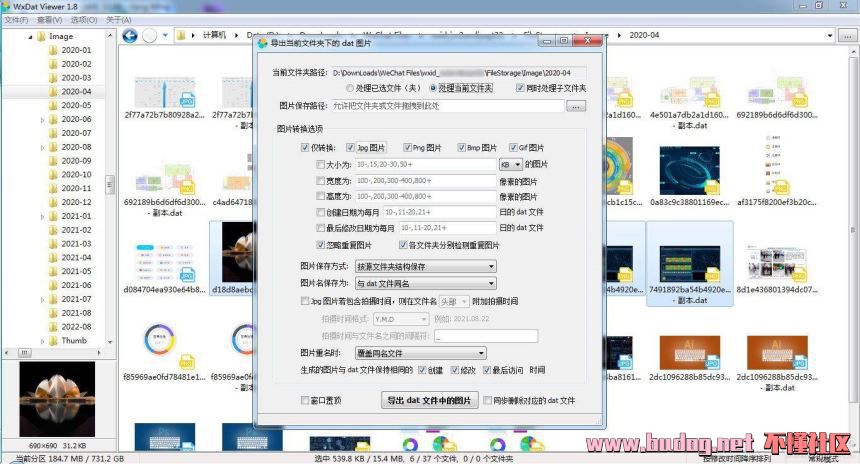
Task: Enable the 窗口置顶 checkbox
Action: (x=306, y=400)
